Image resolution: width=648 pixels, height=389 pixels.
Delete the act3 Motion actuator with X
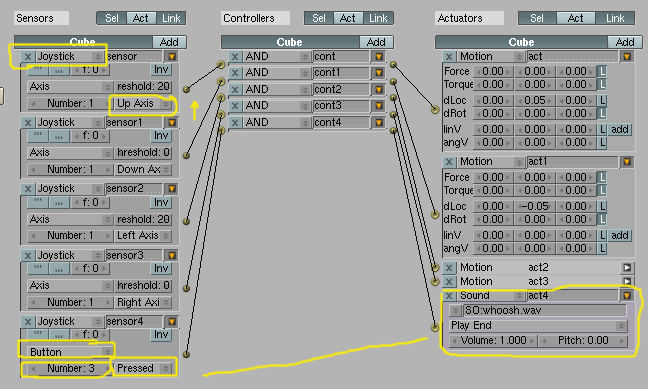pyautogui.click(x=449, y=282)
